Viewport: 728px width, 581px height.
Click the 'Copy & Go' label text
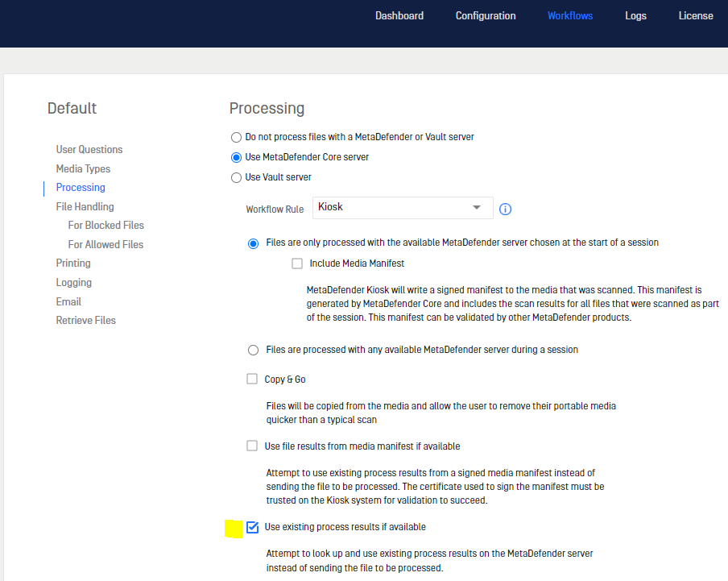(285, 380)
